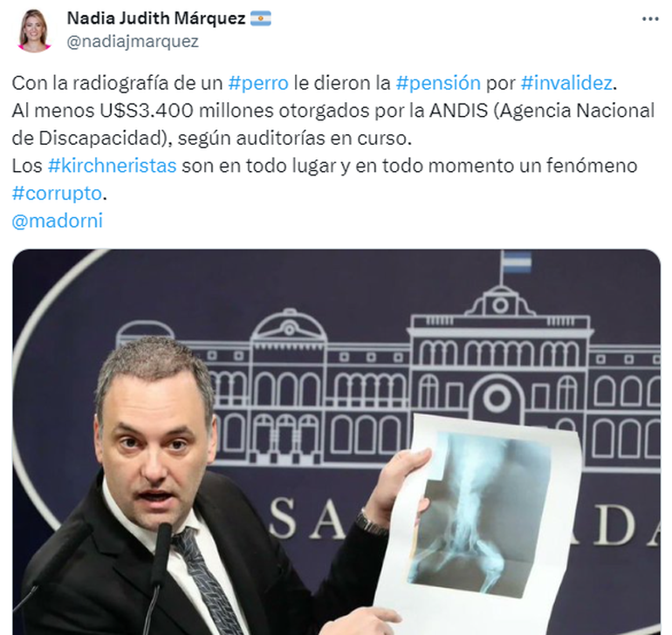Open Nadia Judith Márquez's profile avatar

click(x=34, y=30)
